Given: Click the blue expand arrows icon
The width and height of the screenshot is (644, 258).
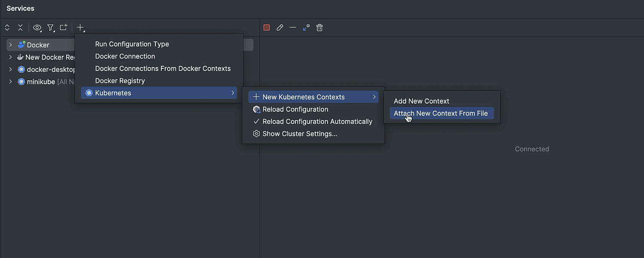Looking at the screenshot, I should [306, 28].
